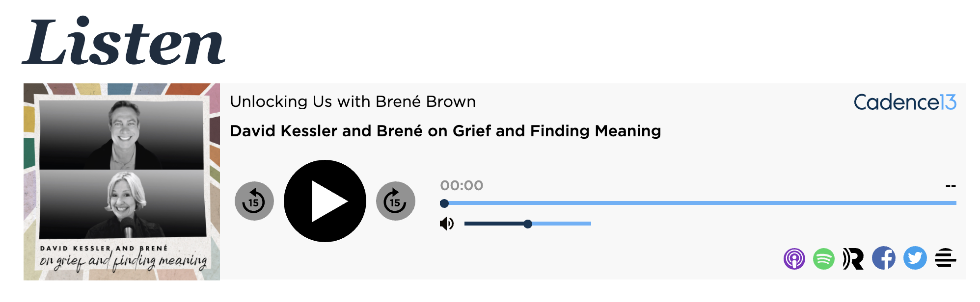This screenshot has width=980, height=302.
Task: Click the "Unlocking Us with Brené Brown" title
Action: tap(353, 101)
